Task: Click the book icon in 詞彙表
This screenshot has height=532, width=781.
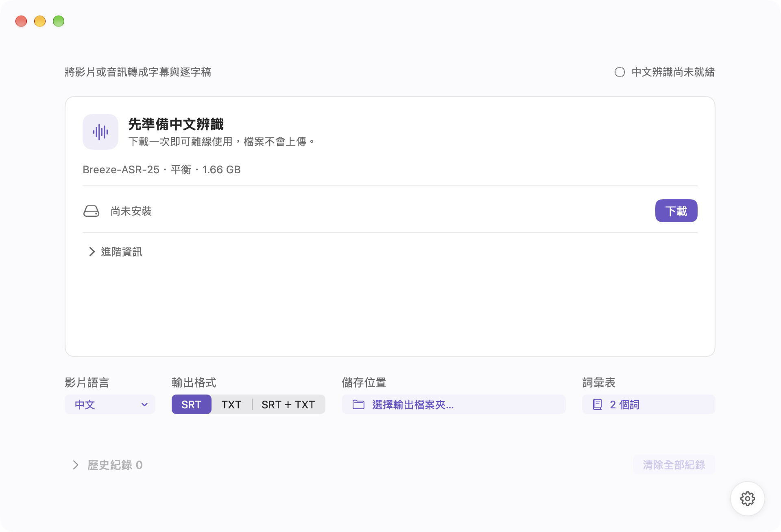Action: [x=598, y=405]
